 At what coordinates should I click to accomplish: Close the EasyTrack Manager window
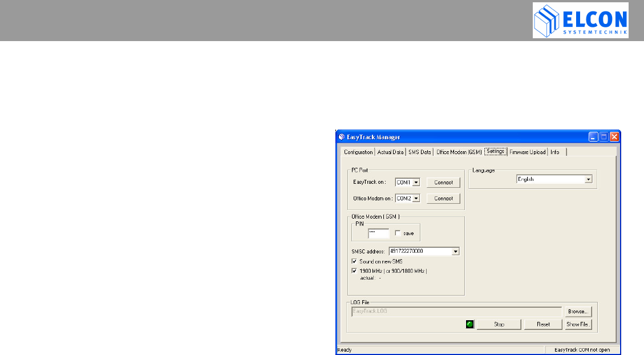coord(614,137)
